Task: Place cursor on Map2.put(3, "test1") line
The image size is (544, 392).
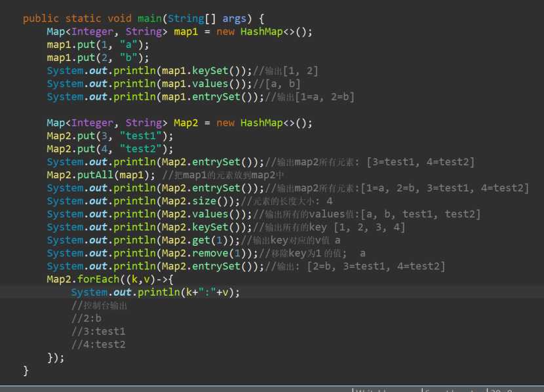Action: pyautogui.click(x=110, y=136)
